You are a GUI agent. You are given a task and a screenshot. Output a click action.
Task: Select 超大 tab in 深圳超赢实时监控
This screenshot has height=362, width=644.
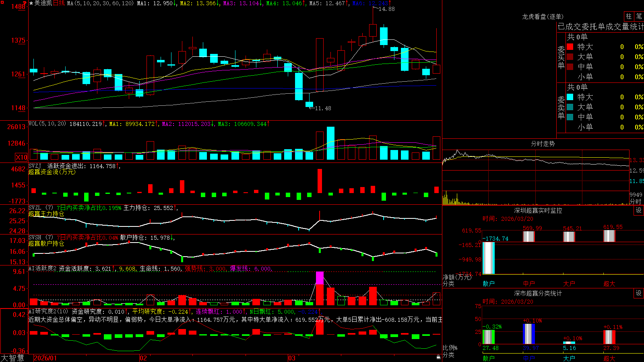point(609,284)
